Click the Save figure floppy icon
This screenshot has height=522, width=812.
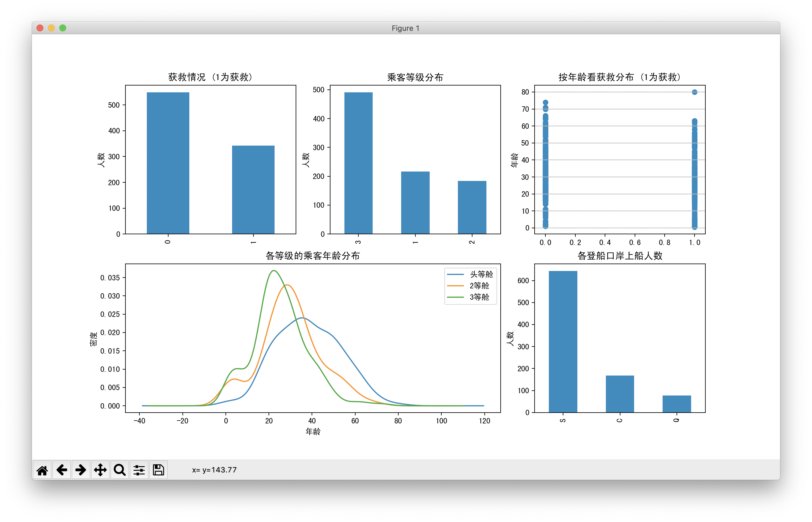tap(159, 470)
